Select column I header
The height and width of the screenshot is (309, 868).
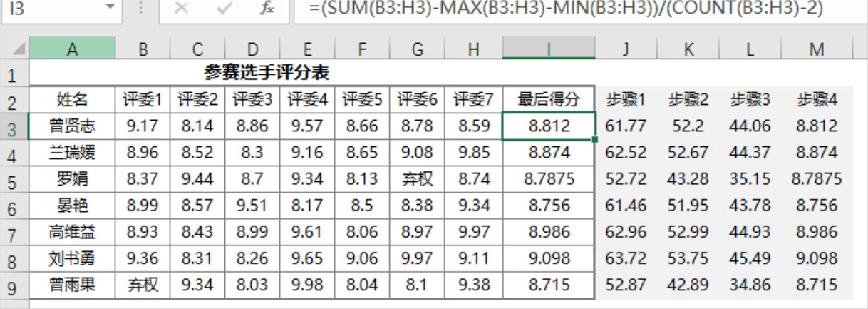[549, 49]
